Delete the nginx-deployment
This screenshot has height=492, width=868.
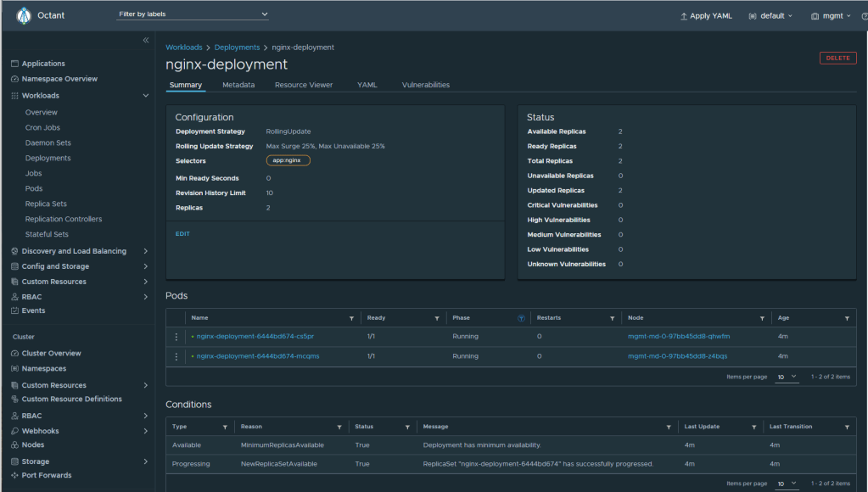click(x=837, y=58)
